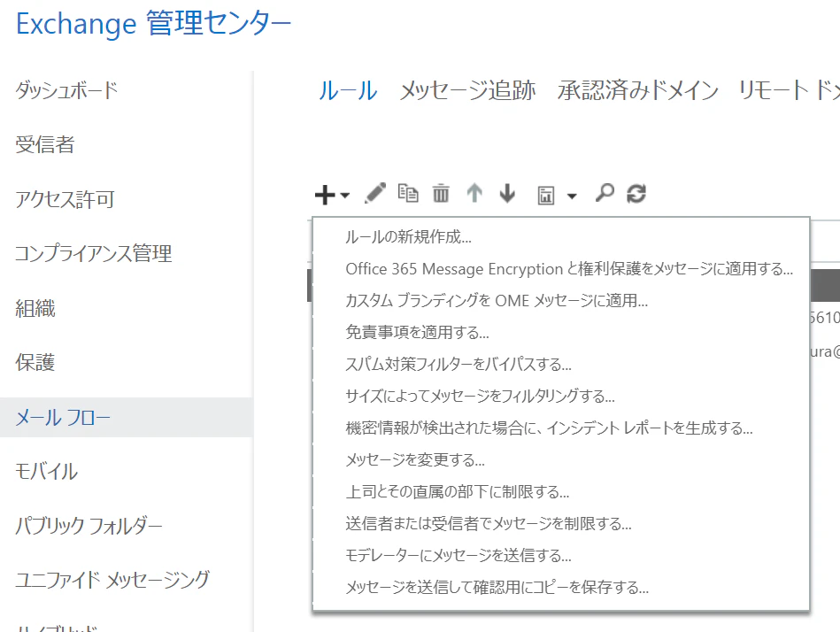This screenshot has height=632, width=840.
Task: Select インシデント レポートを生成する... menu item
Action: coord(549,428)
